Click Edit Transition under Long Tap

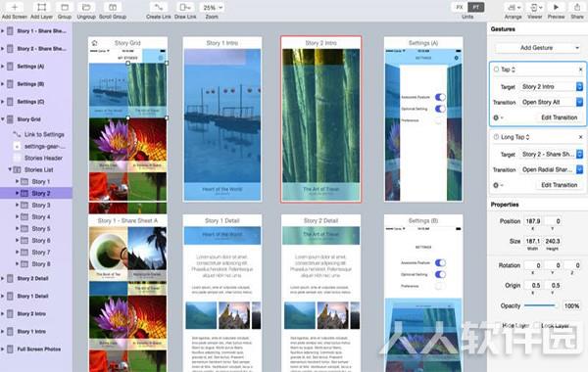tap(559, 185)
